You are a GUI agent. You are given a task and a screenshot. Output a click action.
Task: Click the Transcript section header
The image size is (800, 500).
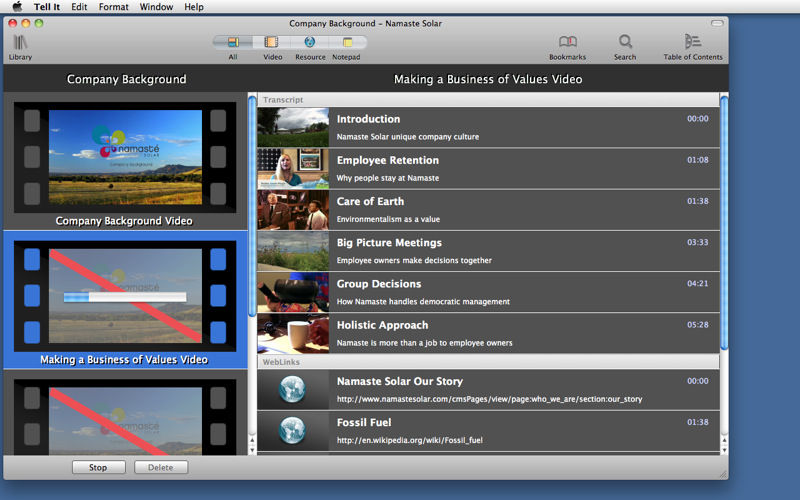tap(488, 100)
